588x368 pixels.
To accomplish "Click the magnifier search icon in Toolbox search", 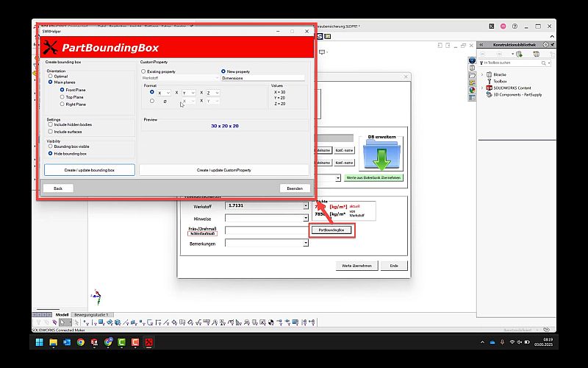I will [x=543, y=63].
